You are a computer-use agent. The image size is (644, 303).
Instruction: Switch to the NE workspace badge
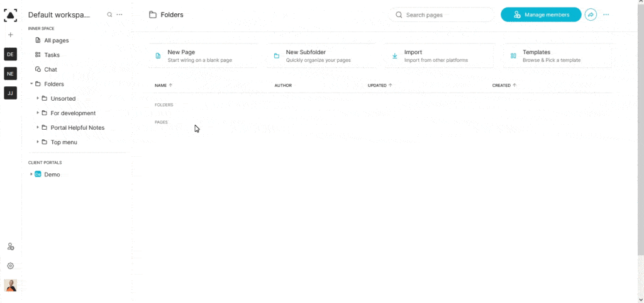point(10,74)
